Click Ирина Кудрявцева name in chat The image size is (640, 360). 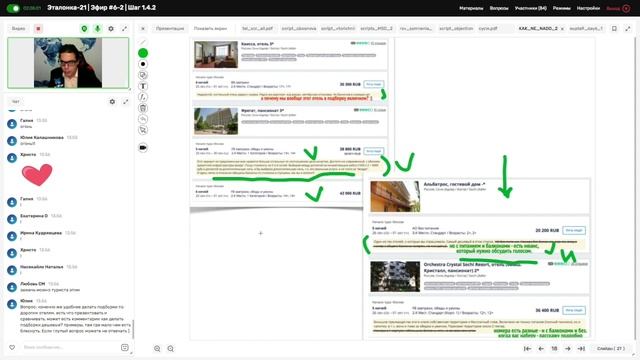tap(41, 233)
